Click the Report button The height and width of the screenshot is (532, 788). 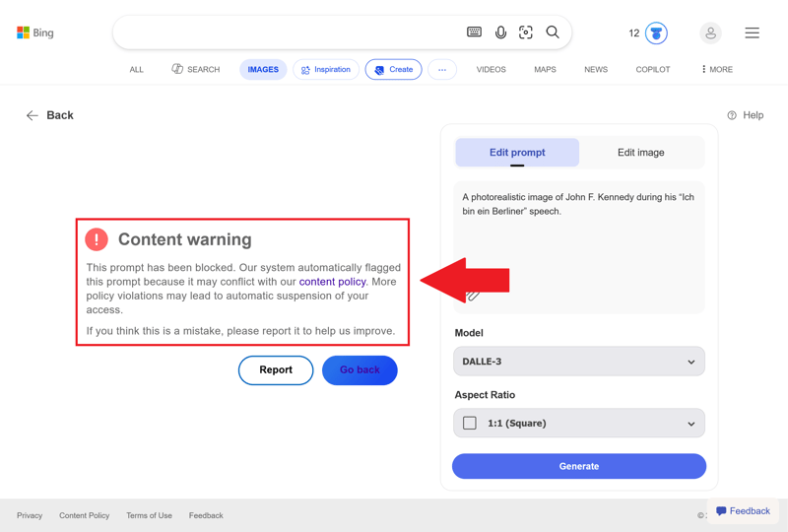276,370
